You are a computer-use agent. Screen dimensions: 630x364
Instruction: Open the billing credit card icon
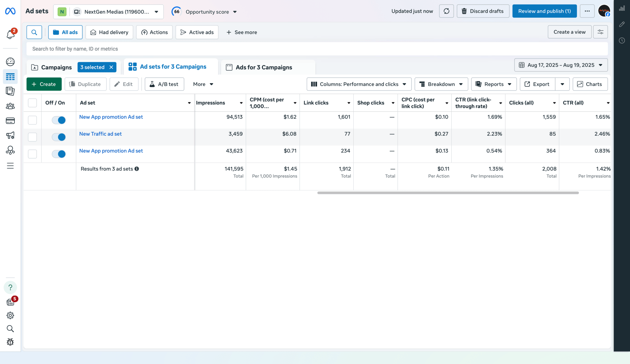click(x=10, y=121)
